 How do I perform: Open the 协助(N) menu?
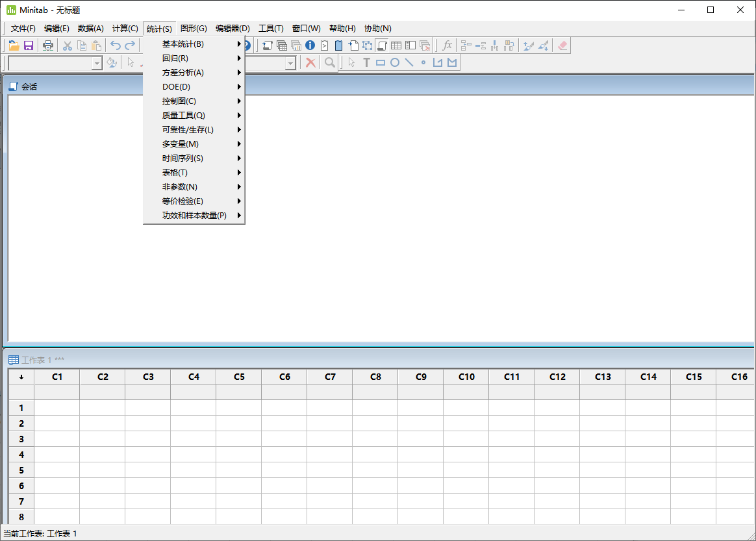pos(377,29)
